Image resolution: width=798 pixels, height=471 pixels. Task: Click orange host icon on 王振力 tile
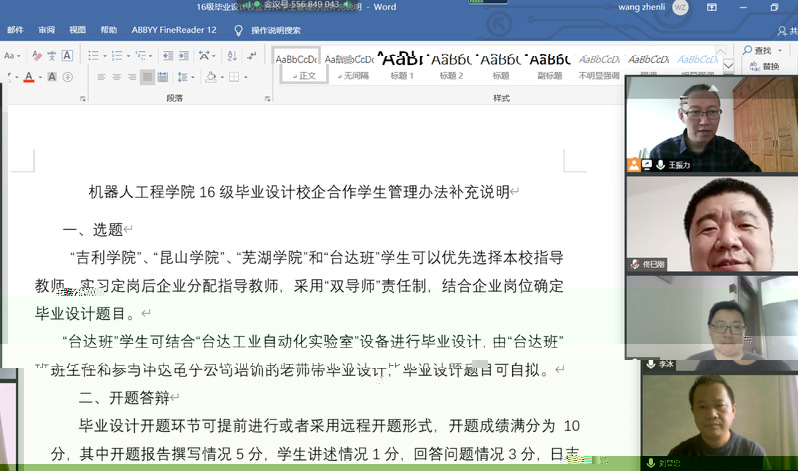point(634,165)
